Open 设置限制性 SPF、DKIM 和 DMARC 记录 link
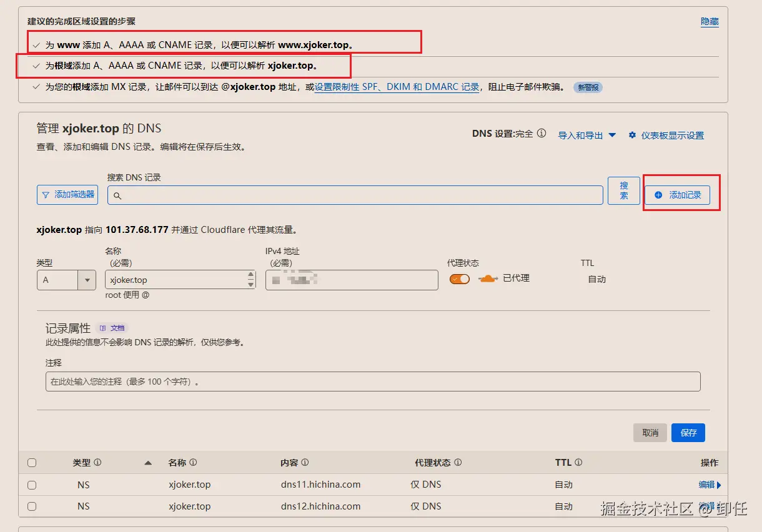Viewport: 762px width, 532px height. pos(397,87)
